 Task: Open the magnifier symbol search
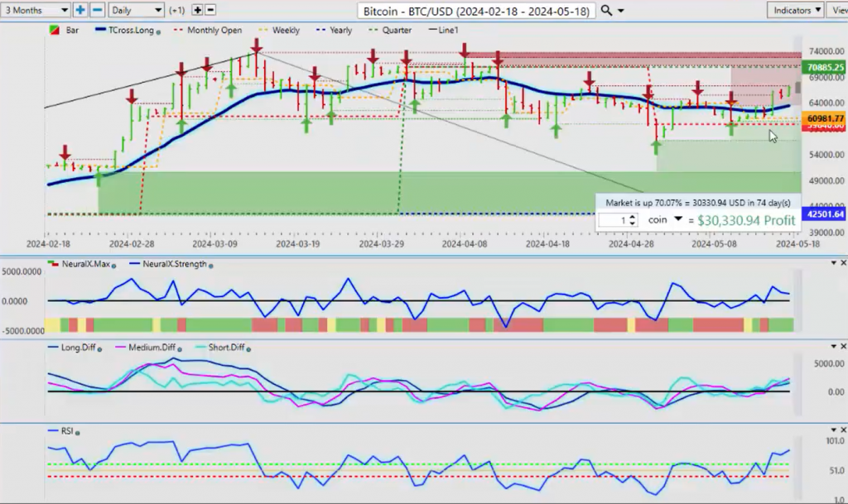coord(607,10)
